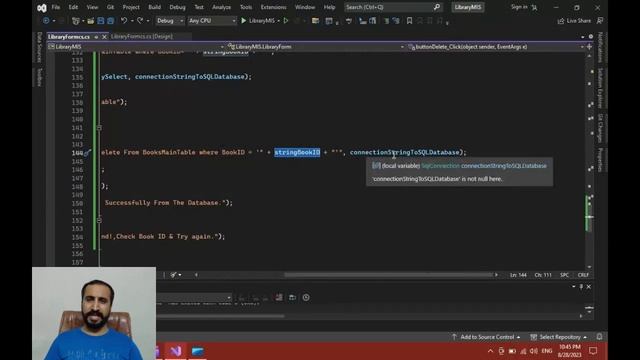Open the Toolbox side tab
The width and height of the screenshot is (640, 360).
(x=40, y=77)
